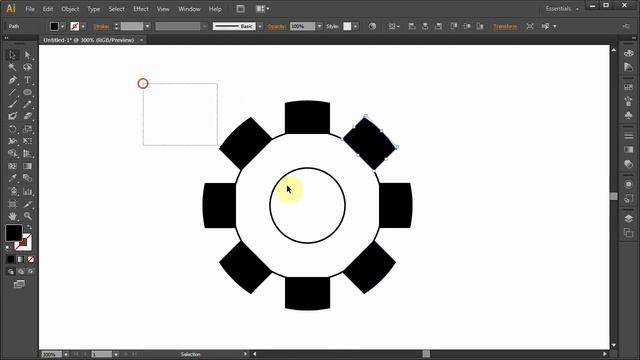Enable Draw Behind mode
This screenshot has height=360, width=640.
(x=20, y=271)
